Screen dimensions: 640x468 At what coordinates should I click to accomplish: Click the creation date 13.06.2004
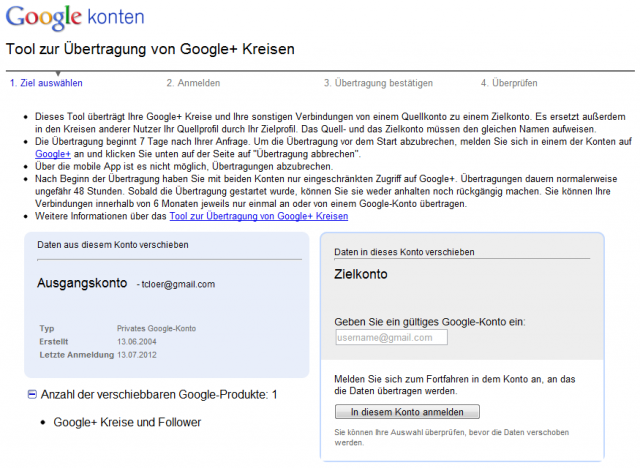[x=137, y=342]
